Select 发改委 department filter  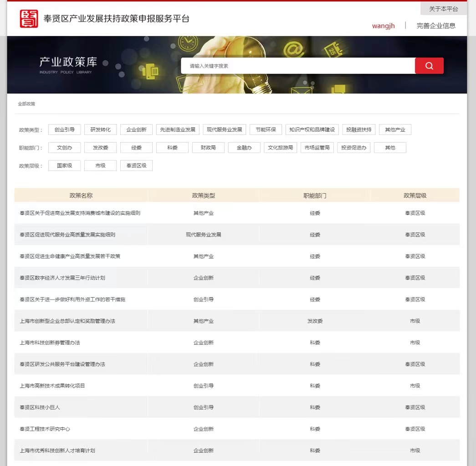100,148
